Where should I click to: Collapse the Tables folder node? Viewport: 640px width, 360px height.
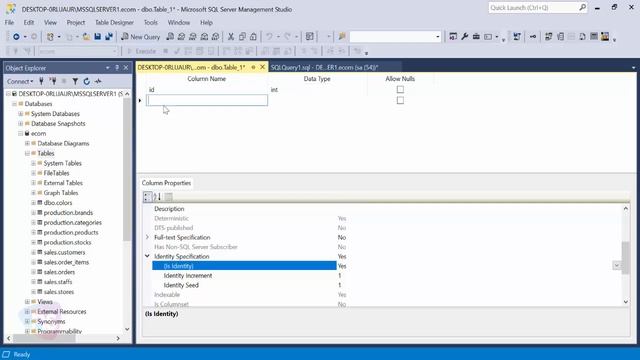(27, 153)
